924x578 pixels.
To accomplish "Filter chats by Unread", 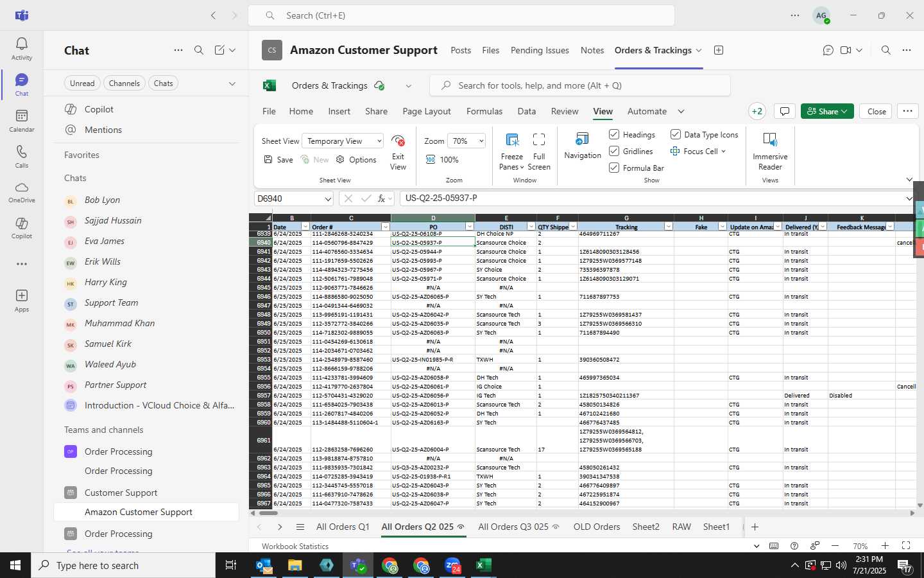I will coord(82,83).
